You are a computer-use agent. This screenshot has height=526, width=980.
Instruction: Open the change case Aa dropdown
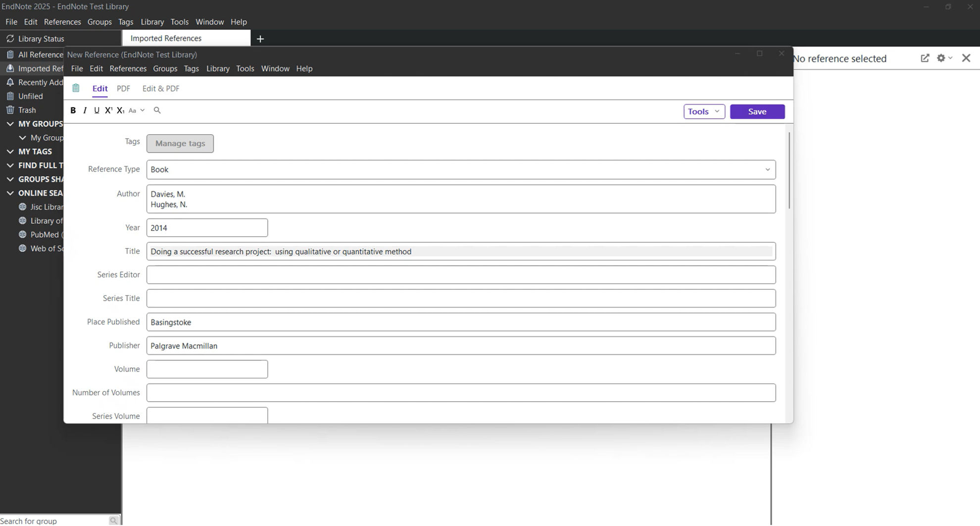(137, 110)
